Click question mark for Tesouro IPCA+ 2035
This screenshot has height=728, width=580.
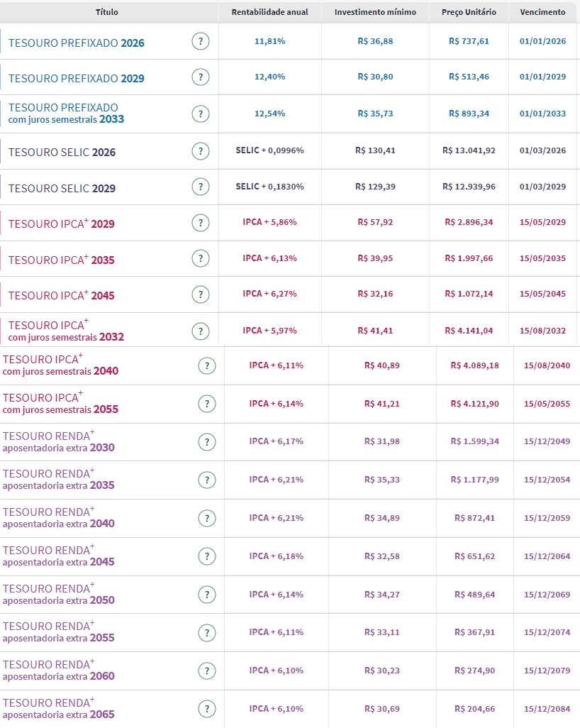point(201,259)
